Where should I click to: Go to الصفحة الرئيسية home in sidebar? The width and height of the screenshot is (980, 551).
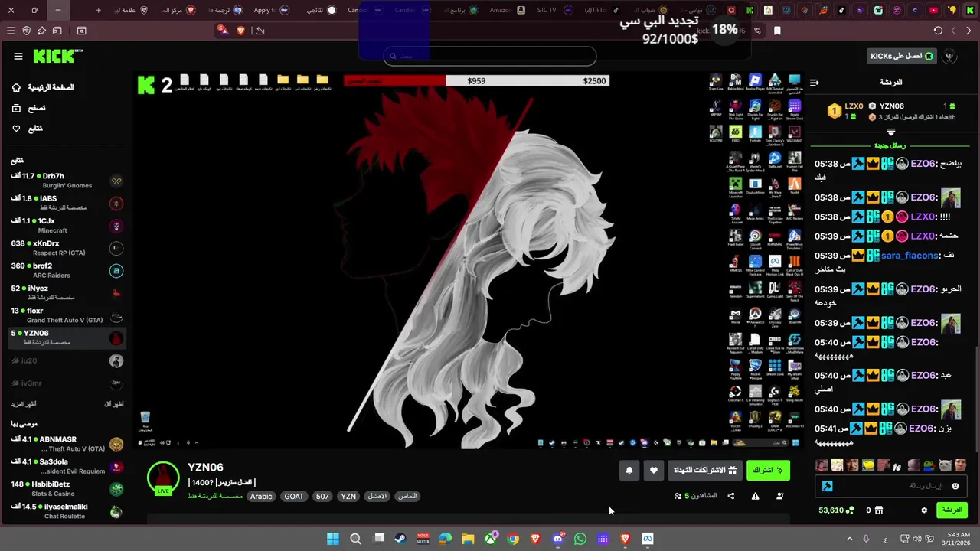(44, 87)
